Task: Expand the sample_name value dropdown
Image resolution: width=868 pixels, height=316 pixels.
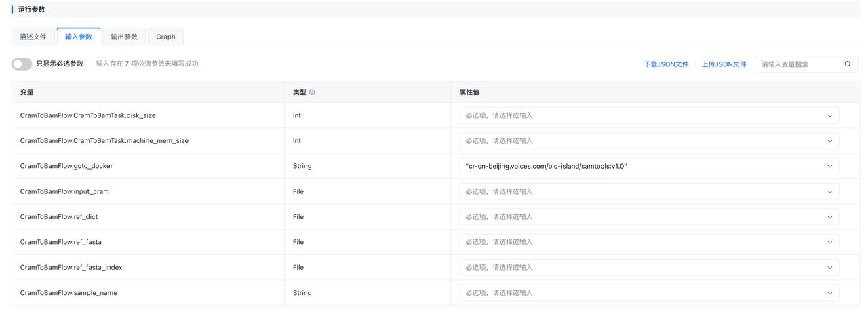Action: click(830, 293)
